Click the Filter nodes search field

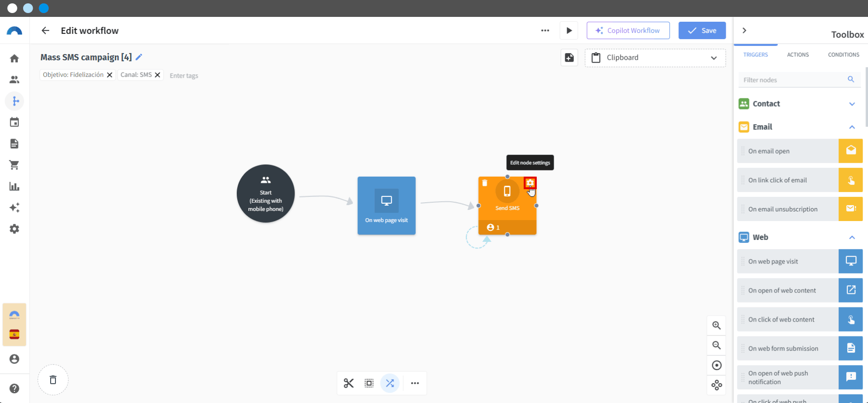(x=800, y=80)
